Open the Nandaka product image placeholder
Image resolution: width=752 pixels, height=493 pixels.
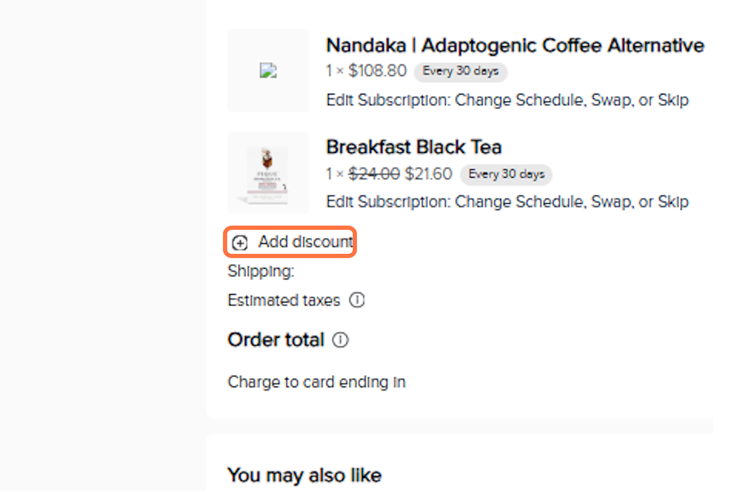(x=267, y=71)
